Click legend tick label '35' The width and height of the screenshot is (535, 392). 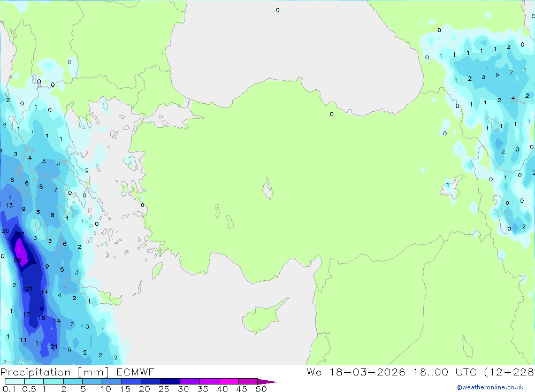[203, 389]
